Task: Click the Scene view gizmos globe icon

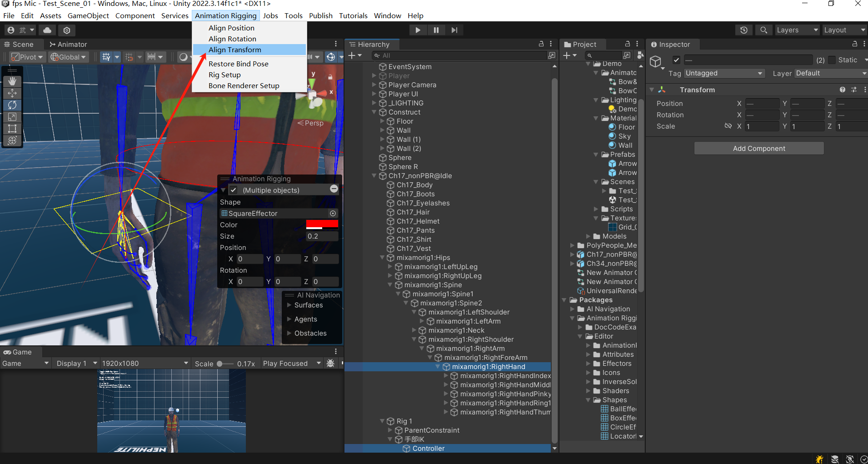Action: 331,57
